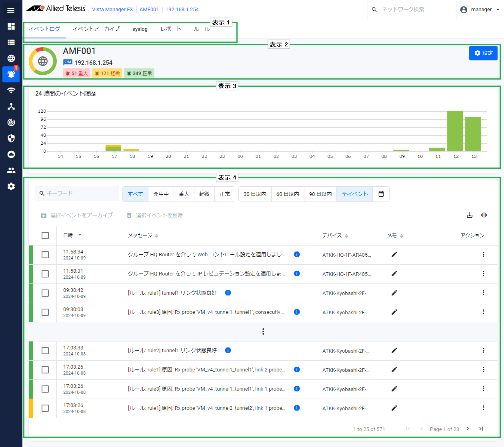Screen dimensions: 504x447
Task: Toggle the select-all header checkbox
Action: click(x=45, y=235)
